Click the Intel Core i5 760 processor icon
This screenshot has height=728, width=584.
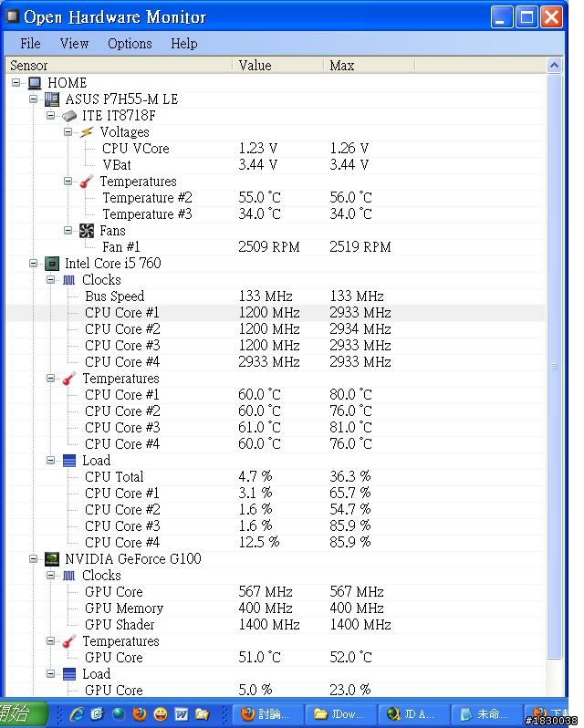pos(51,264)
